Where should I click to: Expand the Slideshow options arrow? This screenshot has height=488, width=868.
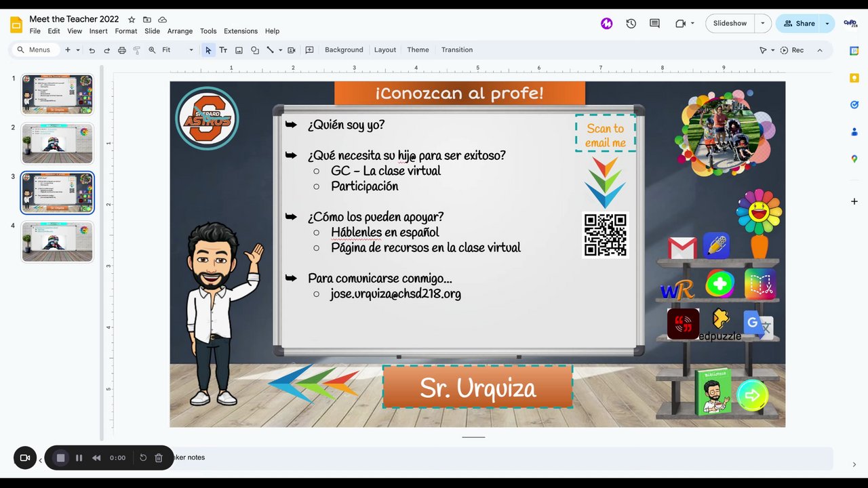tap(762, 23)
